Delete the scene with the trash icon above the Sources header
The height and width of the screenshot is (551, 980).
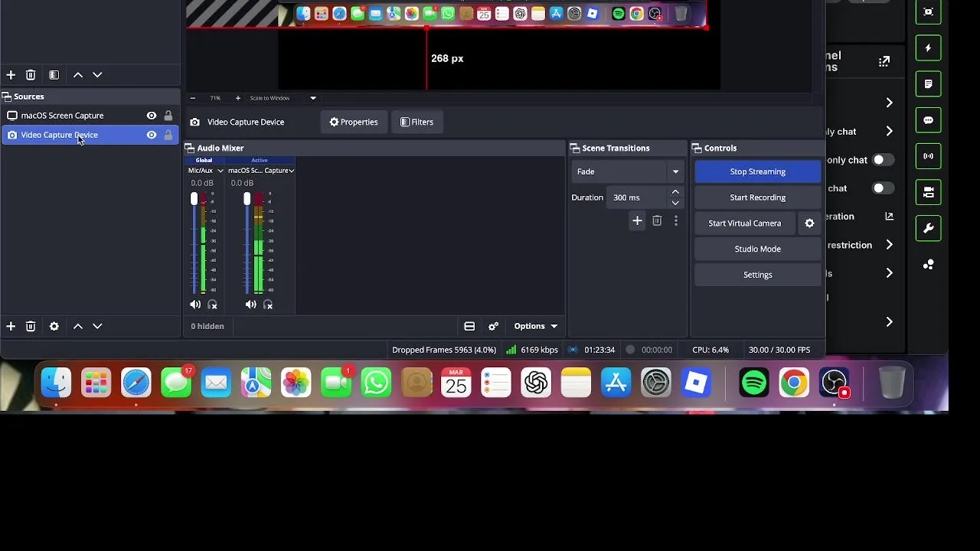tap(31, 75)
